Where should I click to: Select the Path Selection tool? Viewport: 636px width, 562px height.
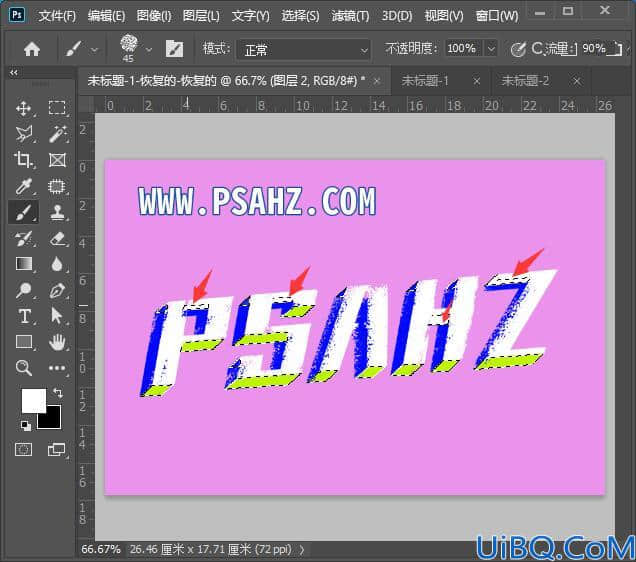pos(57,316)
